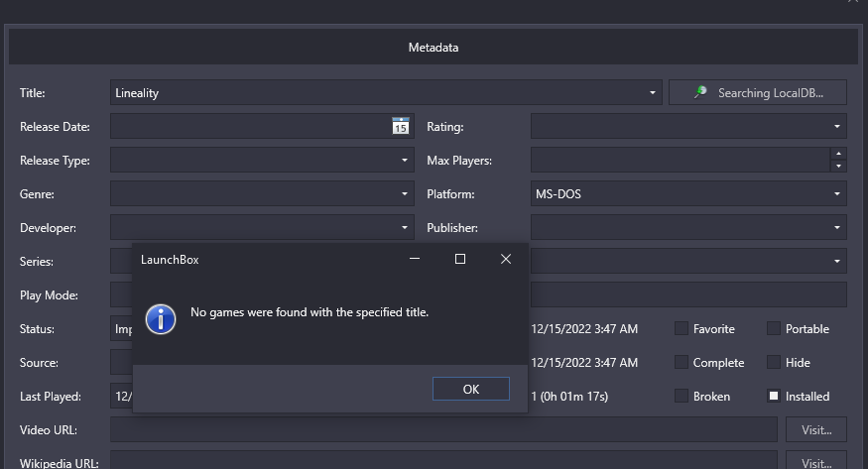Open the Rating dropdown
The width and height of the screenshot is (868, 469).
pos(836,127)
